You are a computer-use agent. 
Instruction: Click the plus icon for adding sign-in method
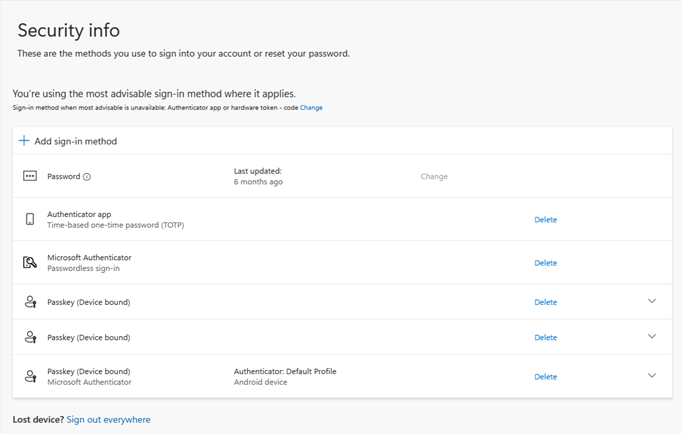(24, 141)
